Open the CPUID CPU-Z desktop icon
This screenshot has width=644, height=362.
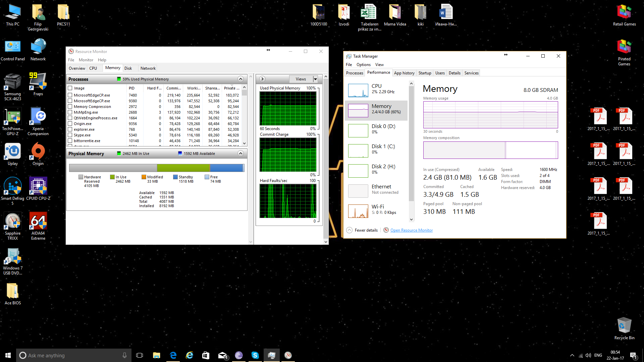tap(38, 189)
